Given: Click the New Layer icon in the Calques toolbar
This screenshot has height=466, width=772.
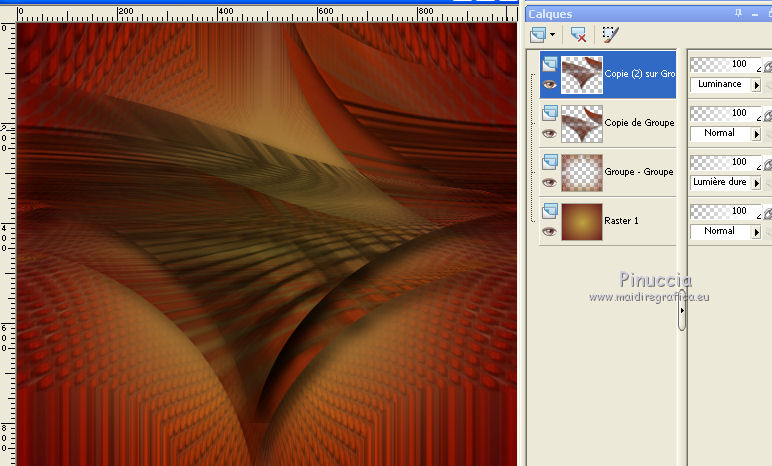Looking at the screenshot, I should [538, 34].
